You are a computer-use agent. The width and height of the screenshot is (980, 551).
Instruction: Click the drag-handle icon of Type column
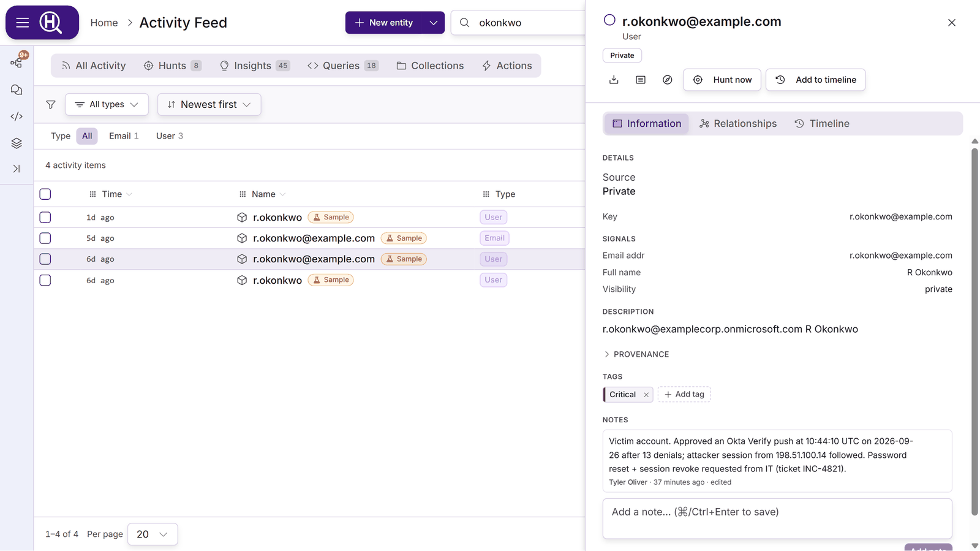tap(486, 194)
